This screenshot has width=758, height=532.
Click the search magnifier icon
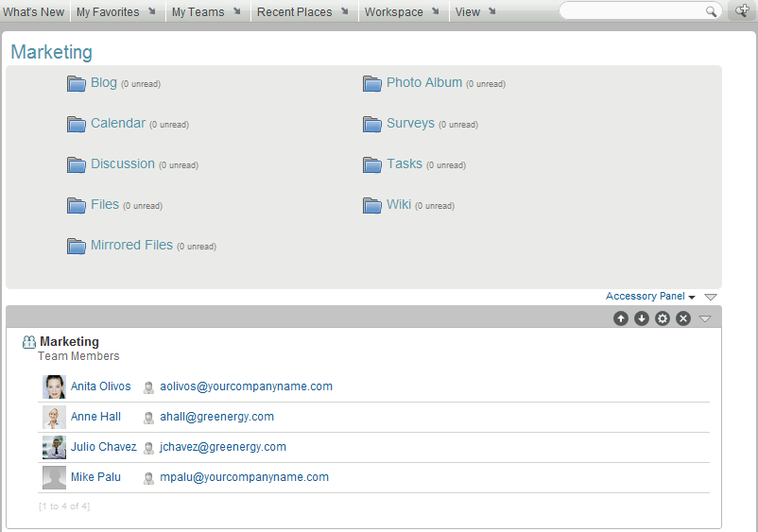click(711, 11)
